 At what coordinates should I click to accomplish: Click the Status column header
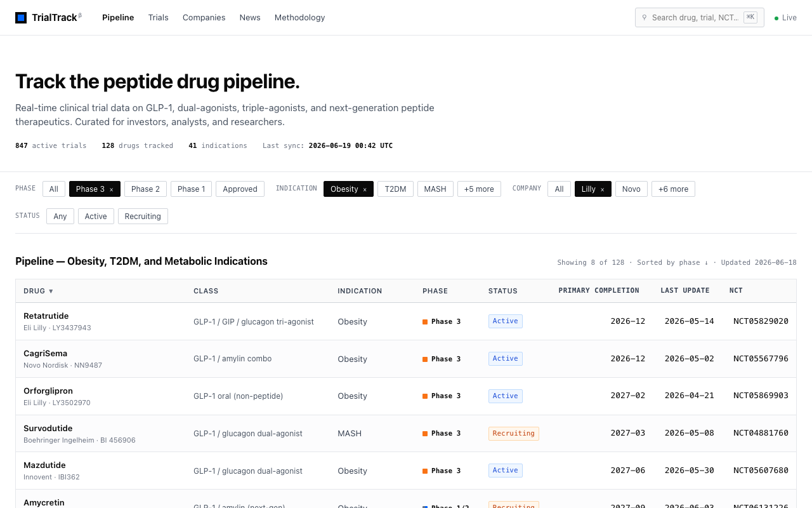click(503, 291)
